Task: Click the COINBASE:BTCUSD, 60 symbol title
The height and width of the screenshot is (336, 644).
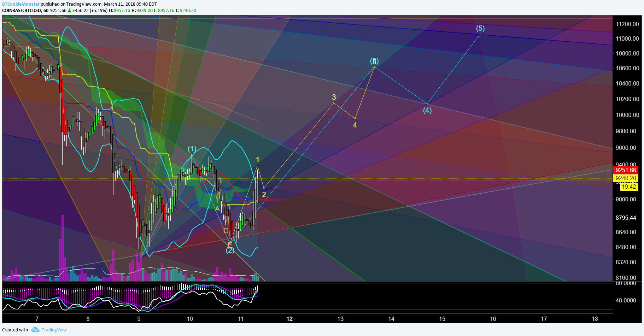Action: pos(25,11)
